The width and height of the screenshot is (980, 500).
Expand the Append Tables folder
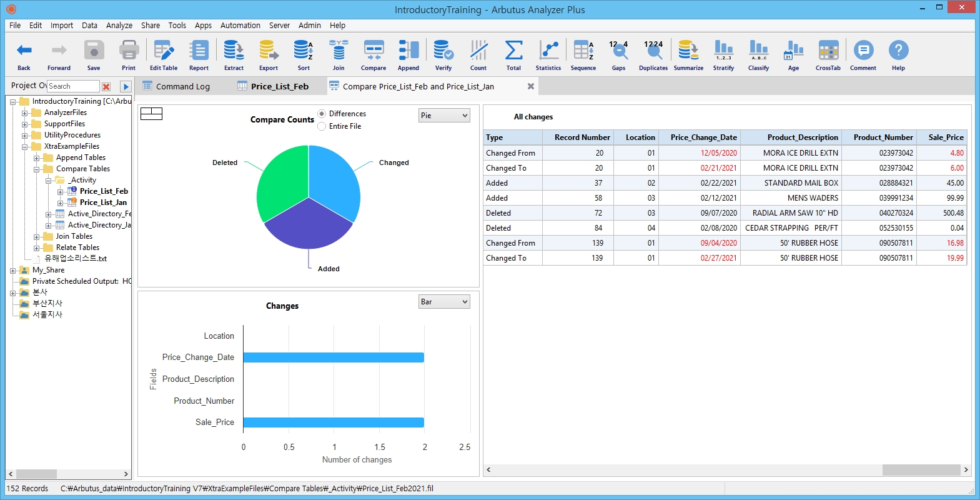[x=37, y=158]
